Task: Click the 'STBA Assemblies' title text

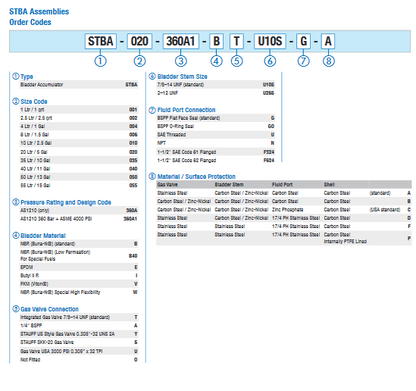Action: pyautogui.click(x=39, y=12)
